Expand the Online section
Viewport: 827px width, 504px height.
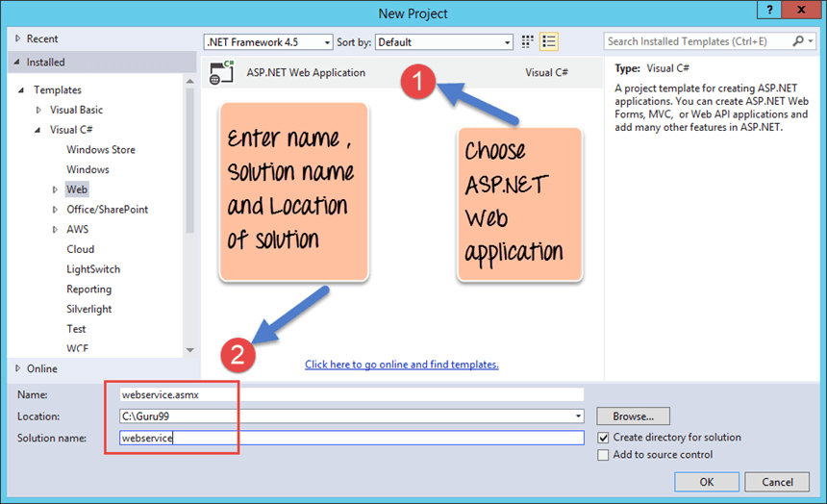tap(18, 368)
